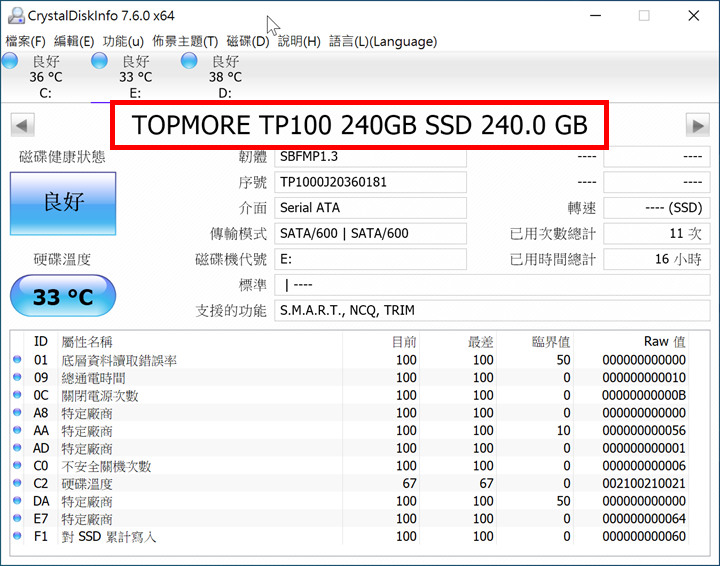Select the 總通電時間 attribute row

coord(350,377)
